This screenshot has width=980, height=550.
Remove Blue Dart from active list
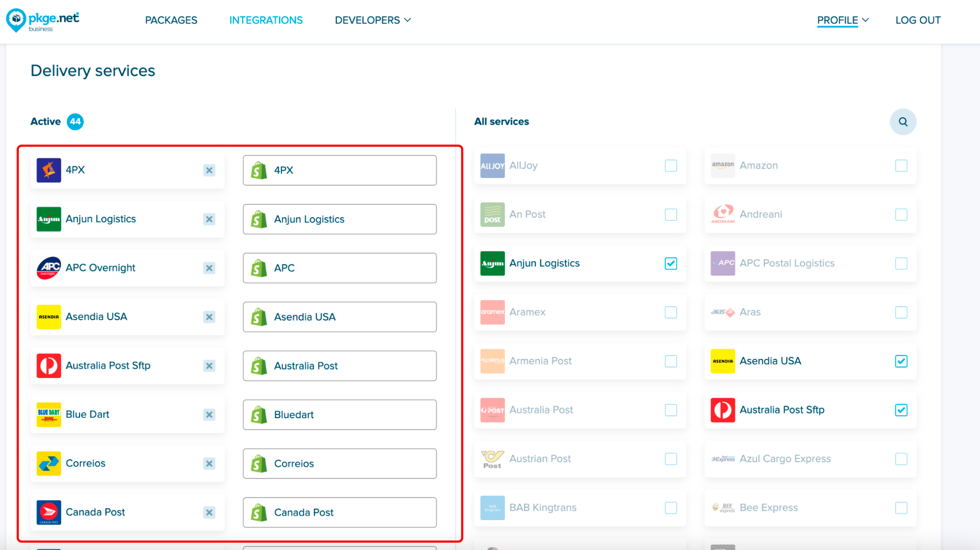click(209, 415)
